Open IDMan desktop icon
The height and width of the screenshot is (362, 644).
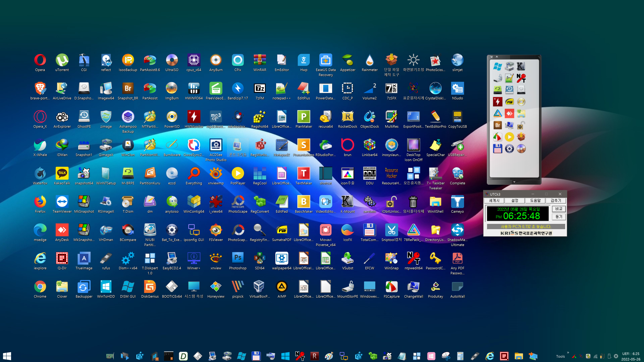coord(62,147)
